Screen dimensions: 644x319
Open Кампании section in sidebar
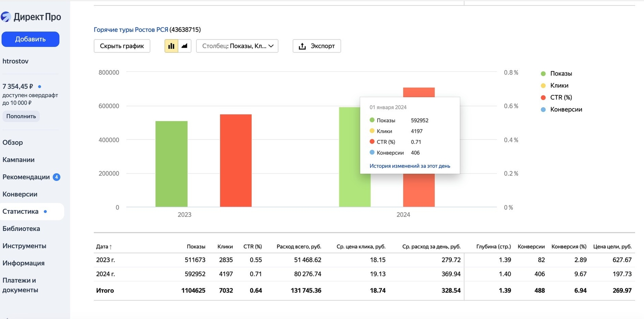click(x=19, y=160)
